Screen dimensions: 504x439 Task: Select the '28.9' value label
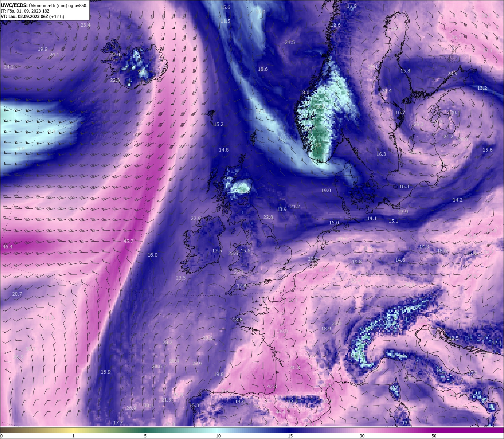[x=452, y=74]
